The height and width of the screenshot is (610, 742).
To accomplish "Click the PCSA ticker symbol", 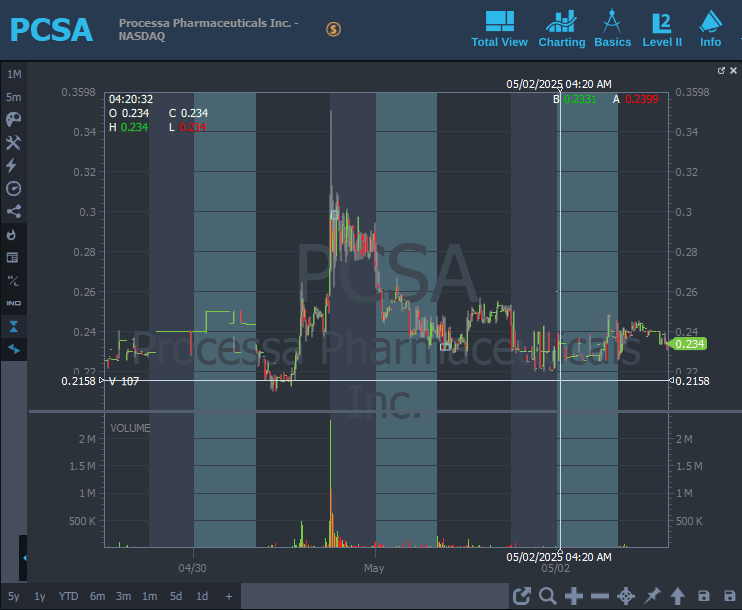I will tap(51, 30).
